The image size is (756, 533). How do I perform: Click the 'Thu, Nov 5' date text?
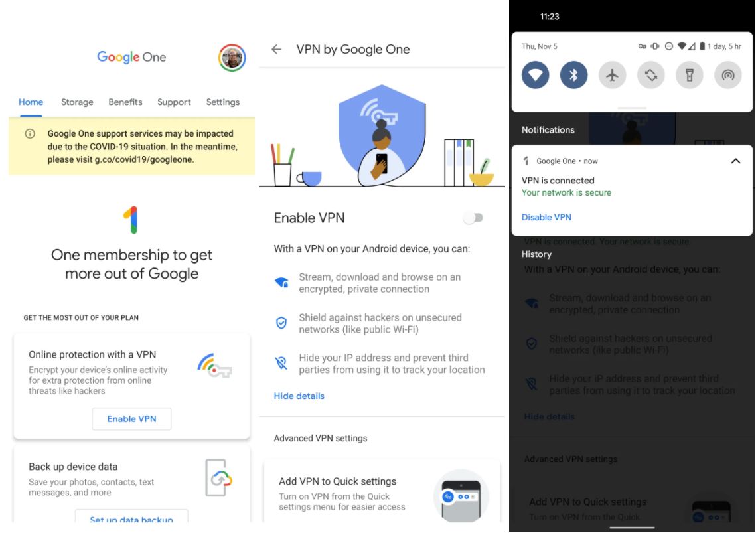point(539,46)
